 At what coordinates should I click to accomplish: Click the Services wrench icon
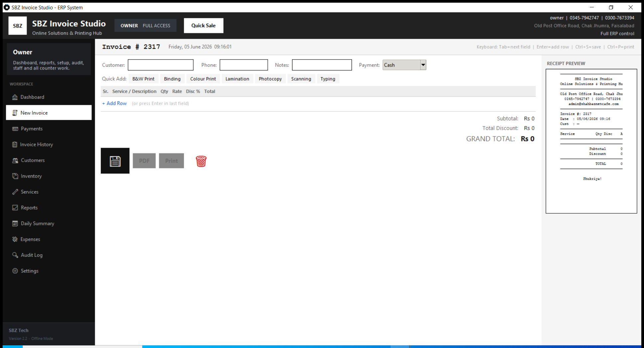[15, 192]
